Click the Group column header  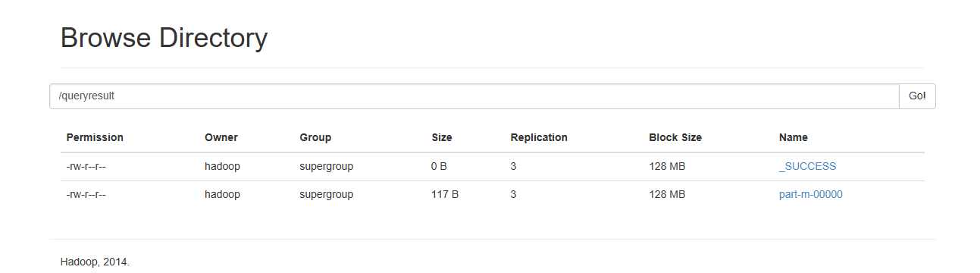[x=315, y=138]
